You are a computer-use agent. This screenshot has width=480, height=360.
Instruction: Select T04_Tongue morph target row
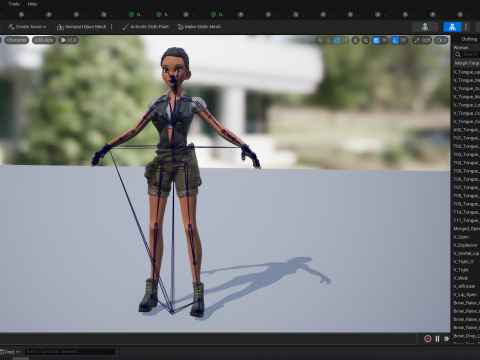466,163
